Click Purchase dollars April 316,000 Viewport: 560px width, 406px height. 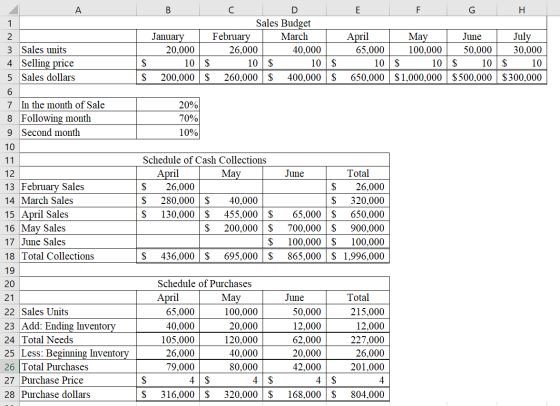click(x=168, y=394)
